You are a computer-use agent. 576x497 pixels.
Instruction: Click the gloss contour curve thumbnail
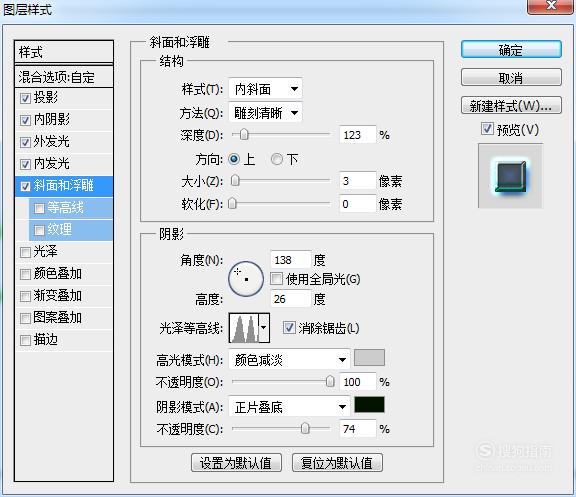(244, 328)
